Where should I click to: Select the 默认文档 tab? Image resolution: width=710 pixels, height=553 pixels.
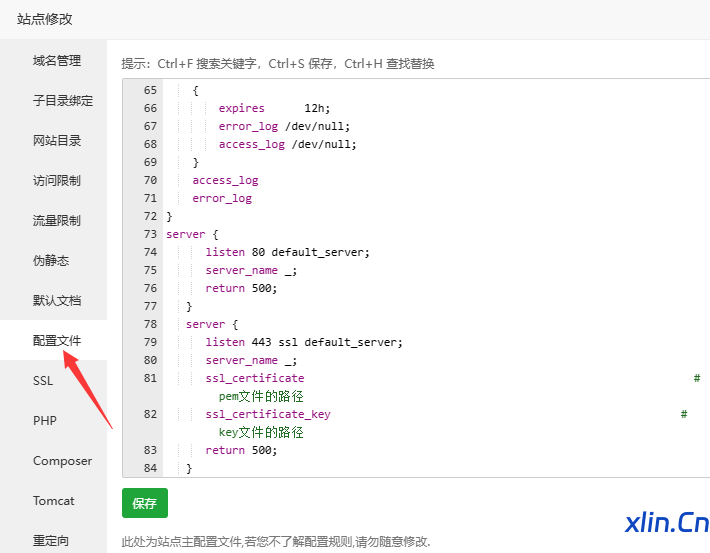tap(56, 301)
